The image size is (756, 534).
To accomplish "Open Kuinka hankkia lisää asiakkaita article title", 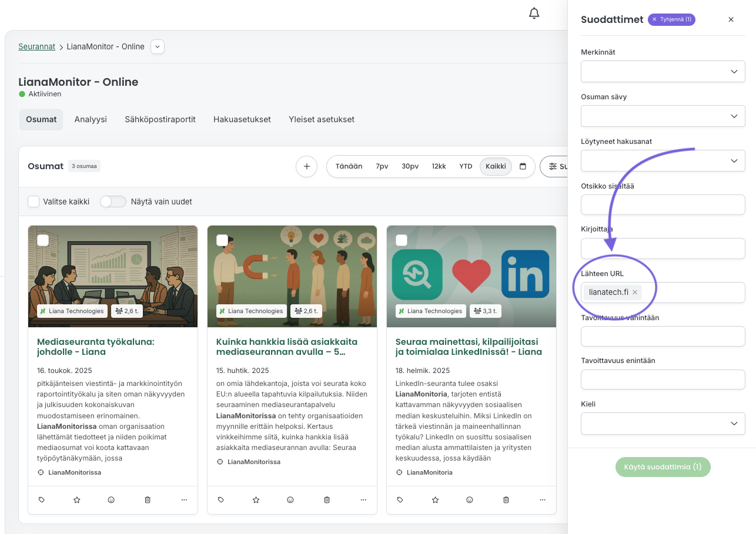I will point(287,347).
